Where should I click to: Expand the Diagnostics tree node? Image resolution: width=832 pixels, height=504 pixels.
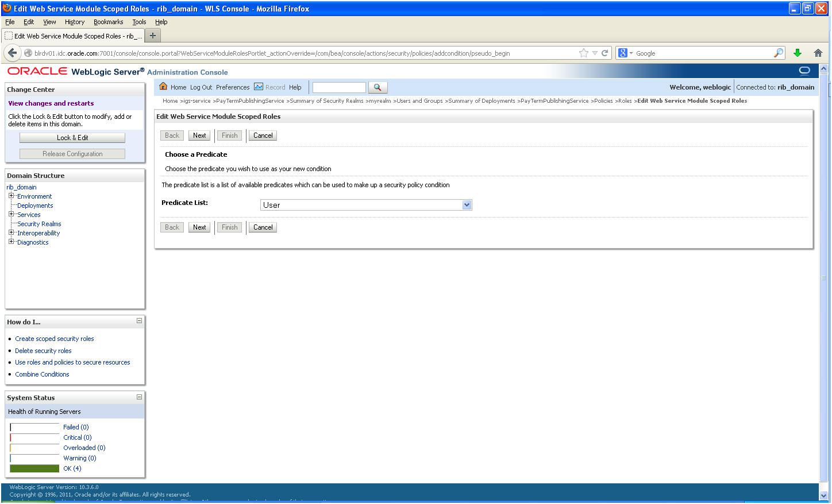[11, 242]
